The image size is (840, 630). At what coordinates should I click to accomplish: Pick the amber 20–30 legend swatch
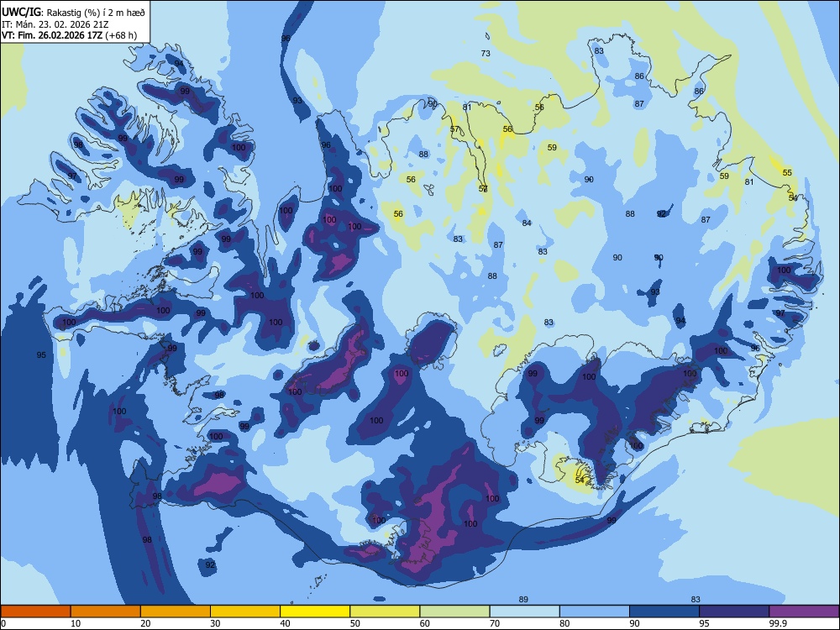coord(176,612)
